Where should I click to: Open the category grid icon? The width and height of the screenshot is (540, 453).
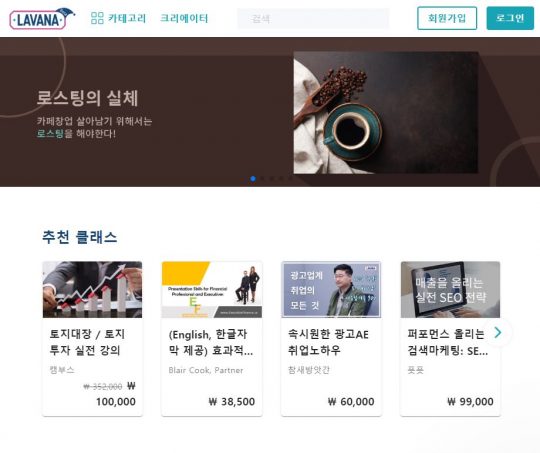coord(97,18)
